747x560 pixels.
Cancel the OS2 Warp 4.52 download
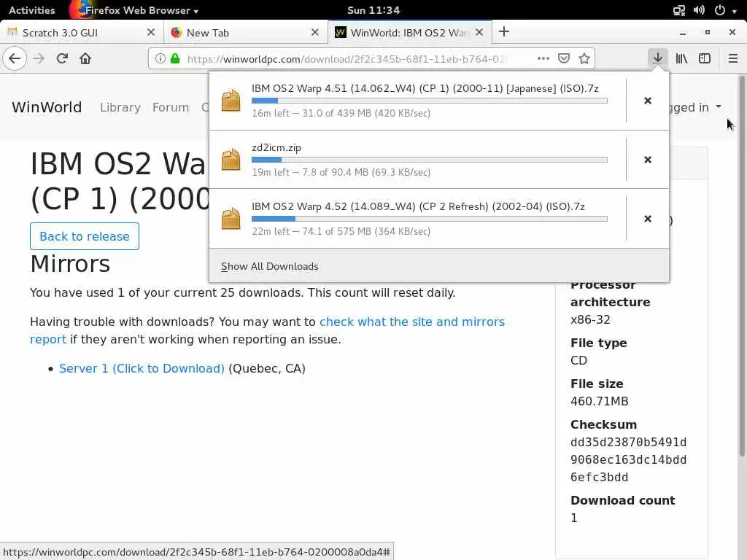[x=648, y=219]
